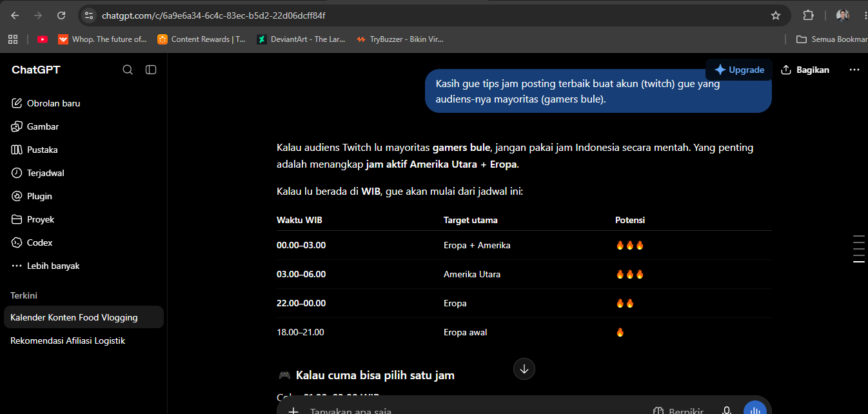Open the Berpikir mode selector
This screenshot has height=414, width=868.
point(678,411)
